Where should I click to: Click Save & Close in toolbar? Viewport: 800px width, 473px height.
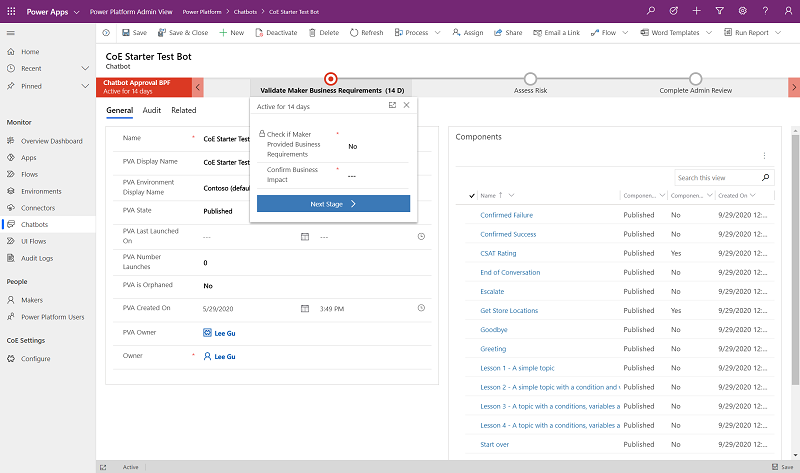(183, 33)
